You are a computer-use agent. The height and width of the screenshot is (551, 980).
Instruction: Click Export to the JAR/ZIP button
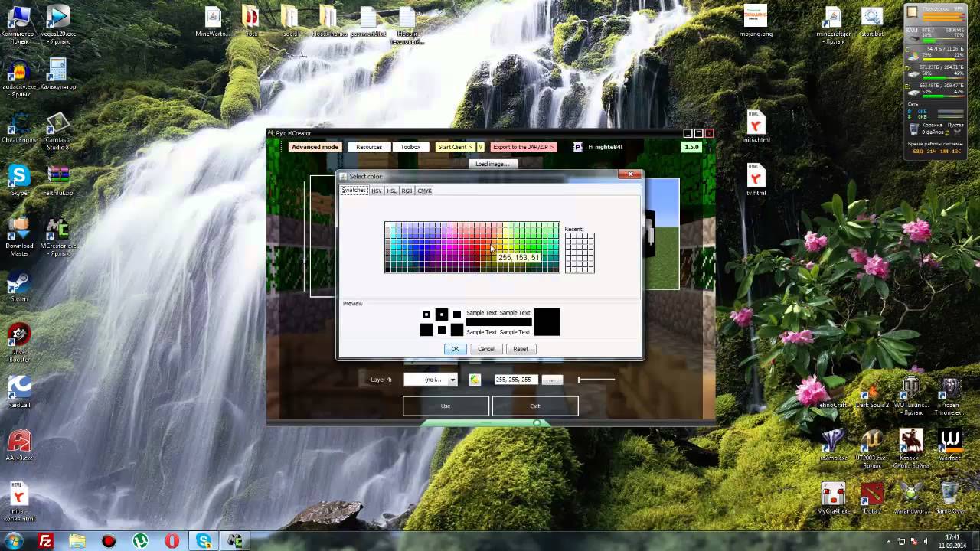[x=523, y=147]
